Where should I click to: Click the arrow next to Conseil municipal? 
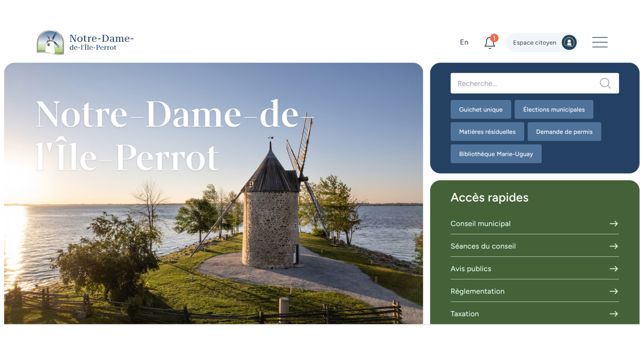pyautogui.click(x=613, y=224)
